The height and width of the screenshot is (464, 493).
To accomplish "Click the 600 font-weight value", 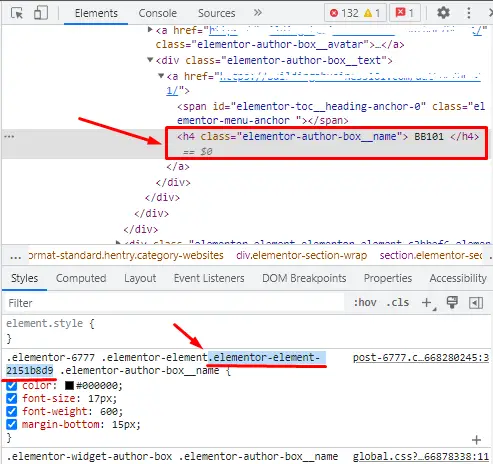I will (109, 411).
